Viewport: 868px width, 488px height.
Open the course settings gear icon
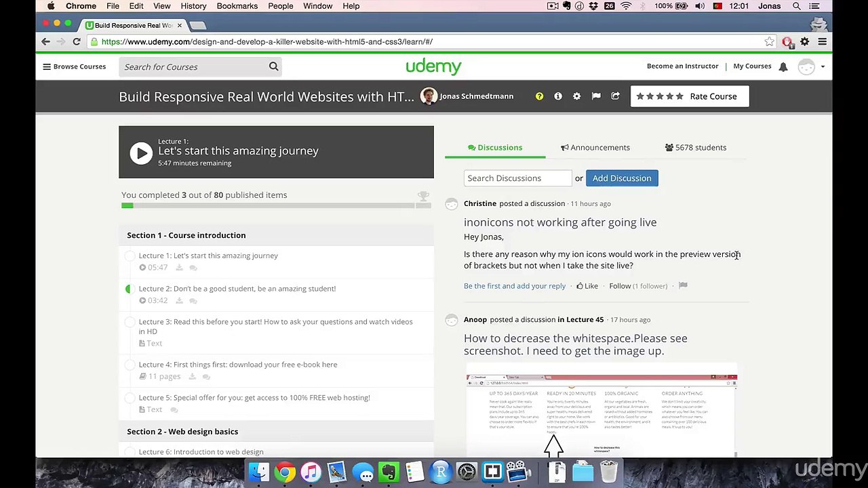click(576, 96)
